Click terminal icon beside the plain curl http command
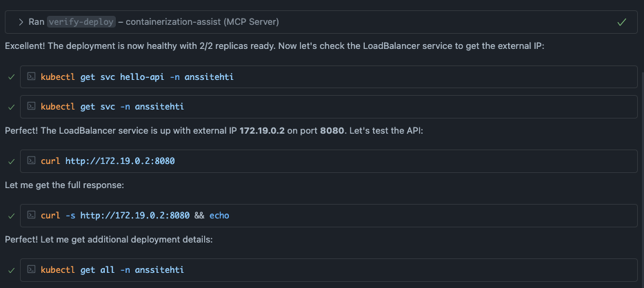The height and width of the screenshot is (288, 644). [32, 161]
